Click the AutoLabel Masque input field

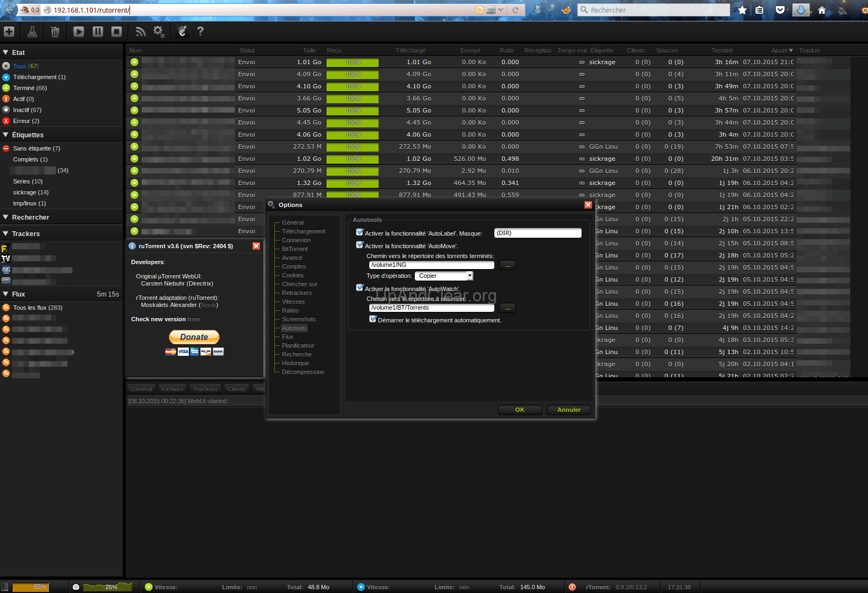click(538, 233)
